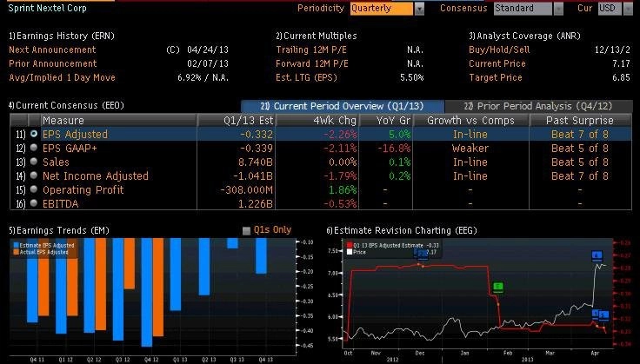The height and width of the screenshot is (364, 640).
Task: Open Earnings History (ERN) section
Action: pos(62,36)
